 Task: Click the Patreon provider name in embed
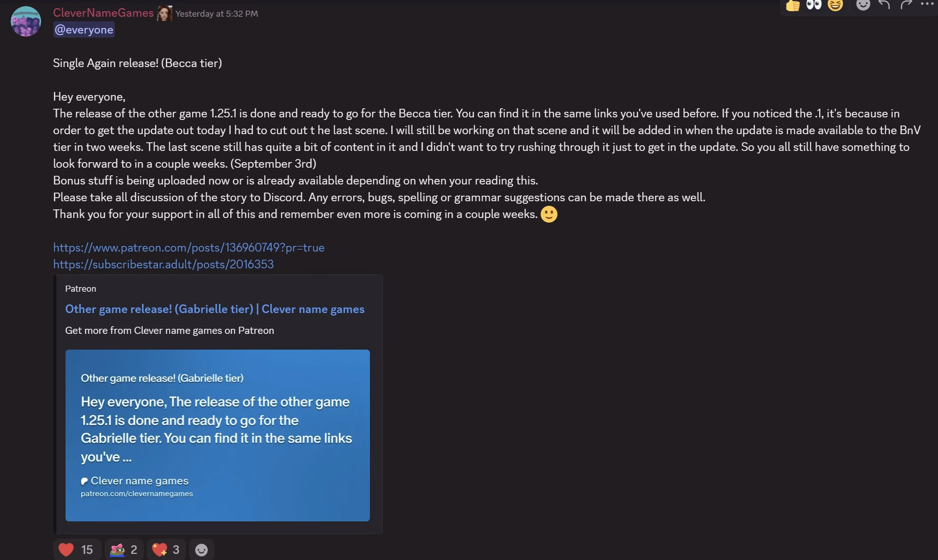pos(80,289)
